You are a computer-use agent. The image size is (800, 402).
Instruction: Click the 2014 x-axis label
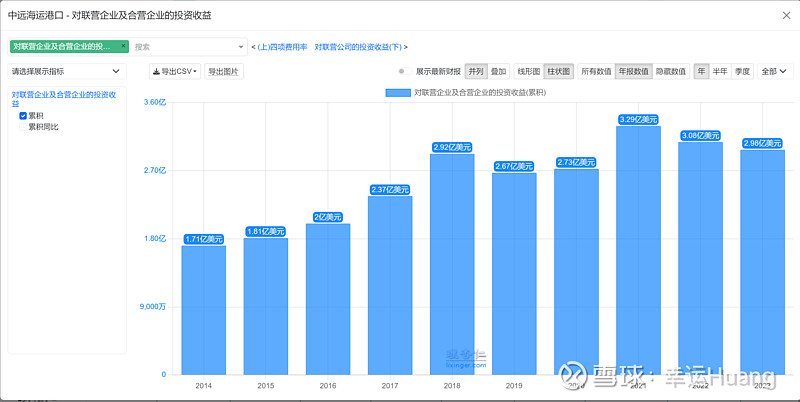tap(204, 386)
